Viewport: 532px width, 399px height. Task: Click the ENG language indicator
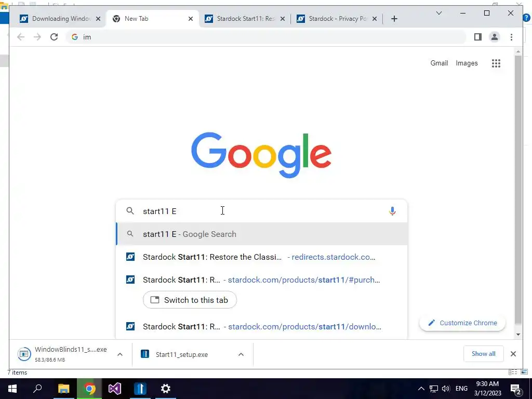(461, 389)
